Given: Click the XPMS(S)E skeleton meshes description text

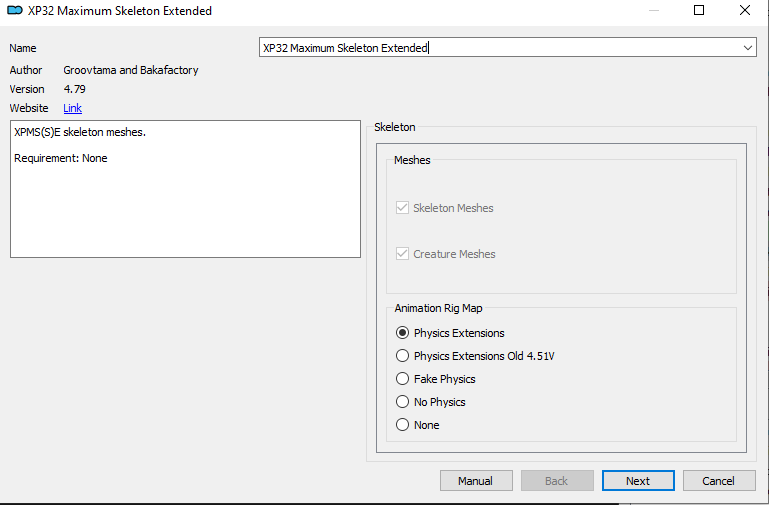Looking at the screenshot, I should (x=80, y=132).
